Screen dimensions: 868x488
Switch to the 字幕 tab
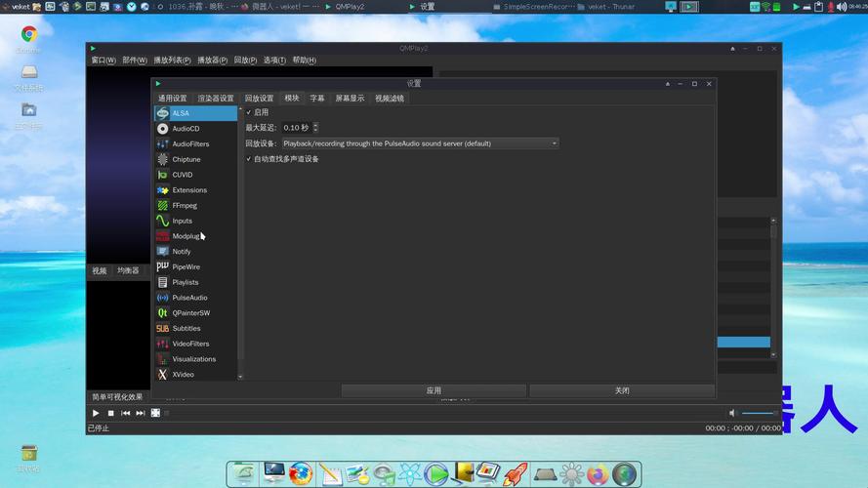click(x=317, y=98)
